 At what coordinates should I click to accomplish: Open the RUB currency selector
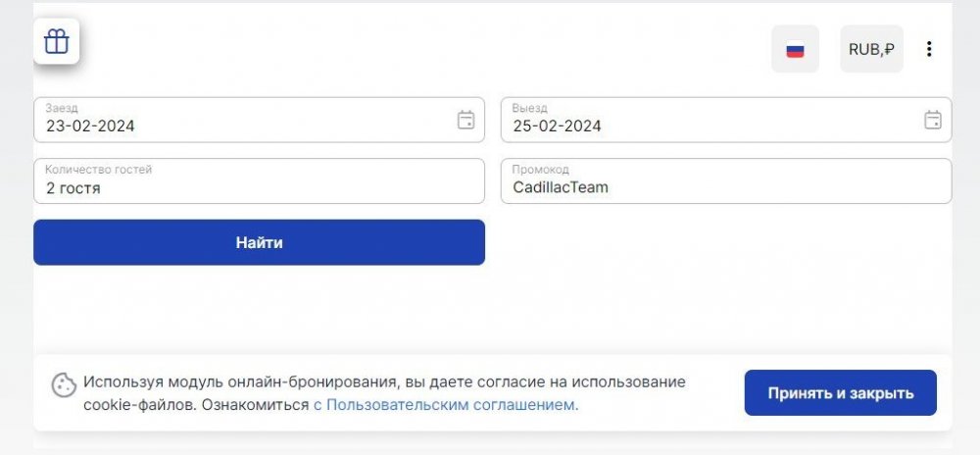pyautogui.click(x=871, y=49)
